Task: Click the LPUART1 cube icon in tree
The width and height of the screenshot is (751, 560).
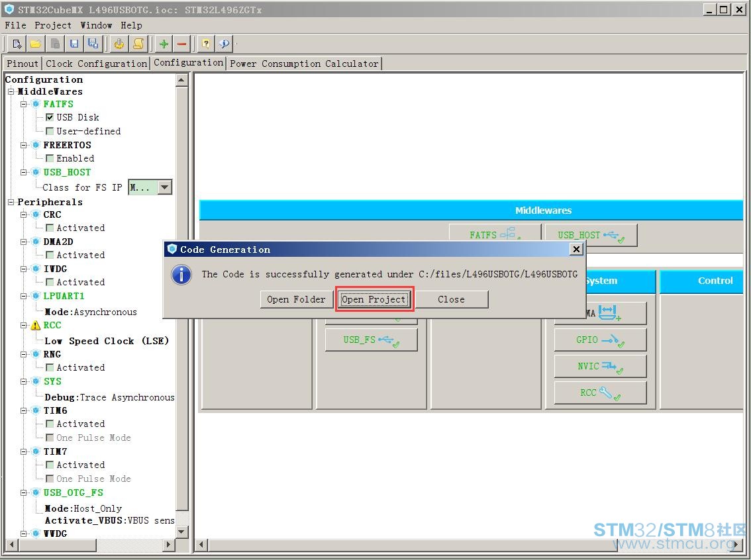Action: tap(36, 296)
